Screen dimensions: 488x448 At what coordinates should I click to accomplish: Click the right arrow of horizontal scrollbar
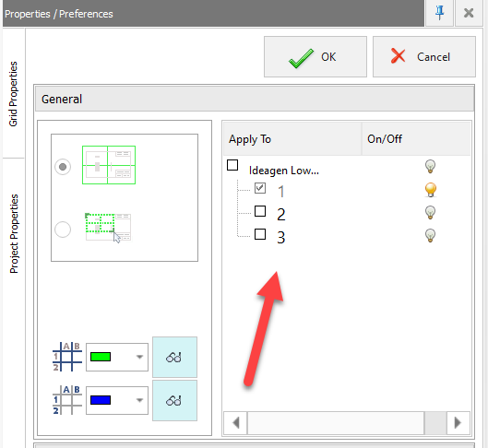[458, 422]
